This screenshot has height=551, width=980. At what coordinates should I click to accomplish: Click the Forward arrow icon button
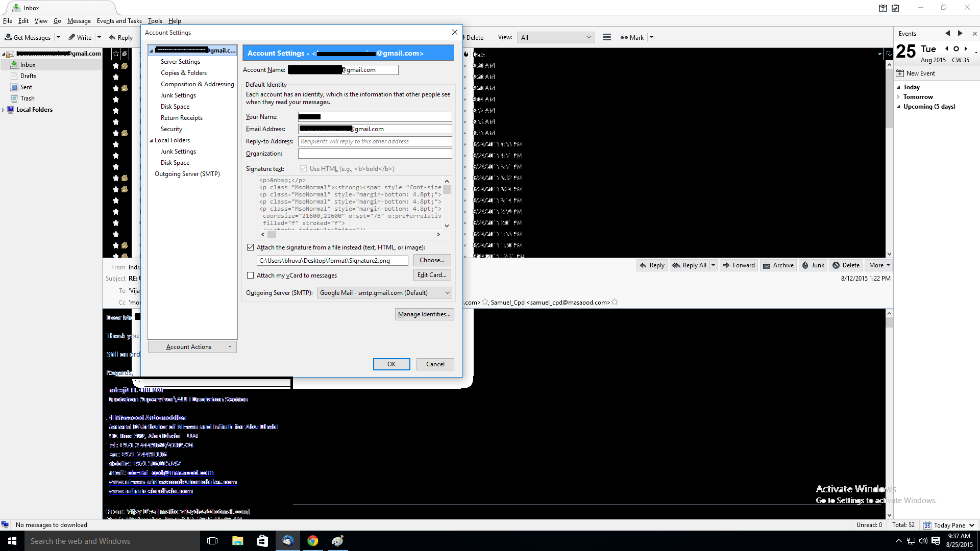(x=726, y=265)
